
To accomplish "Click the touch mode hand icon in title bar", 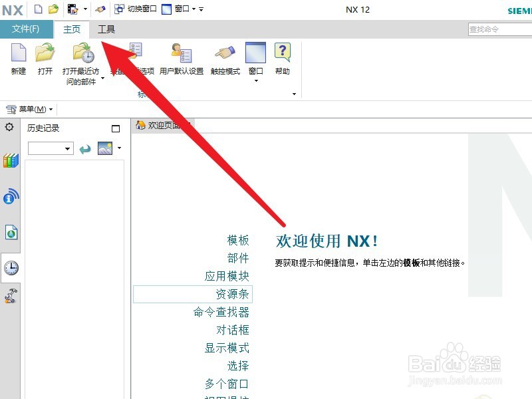I will point(100,9).
